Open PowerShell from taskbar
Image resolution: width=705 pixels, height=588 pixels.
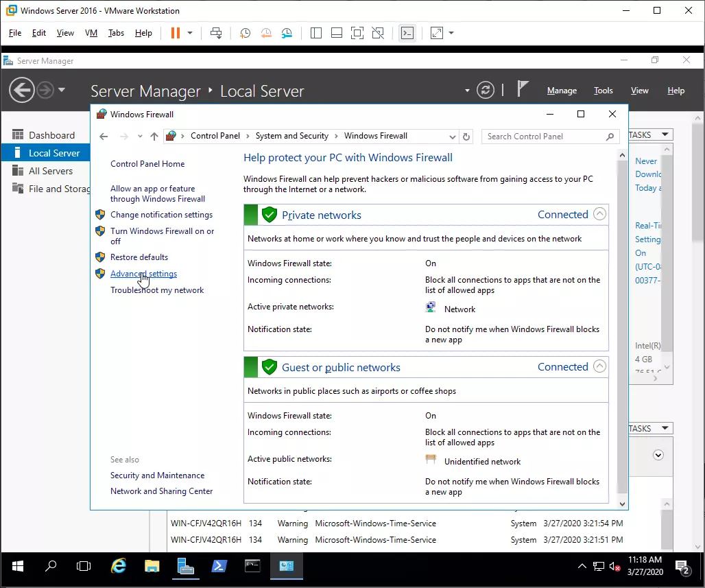tap(219, 566)
